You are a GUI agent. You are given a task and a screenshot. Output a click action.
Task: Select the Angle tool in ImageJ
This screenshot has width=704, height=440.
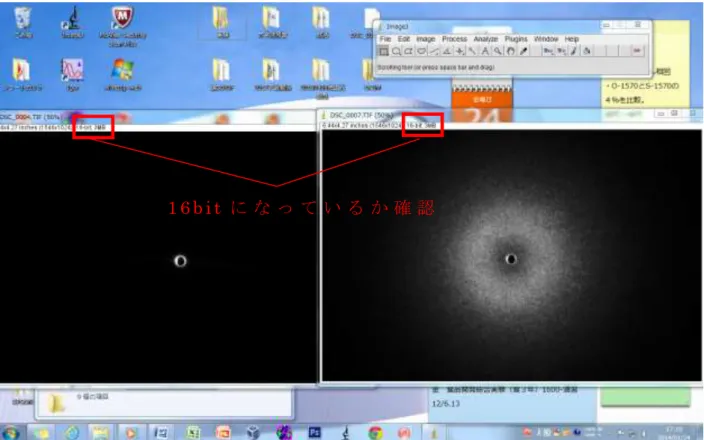[447, 51]
